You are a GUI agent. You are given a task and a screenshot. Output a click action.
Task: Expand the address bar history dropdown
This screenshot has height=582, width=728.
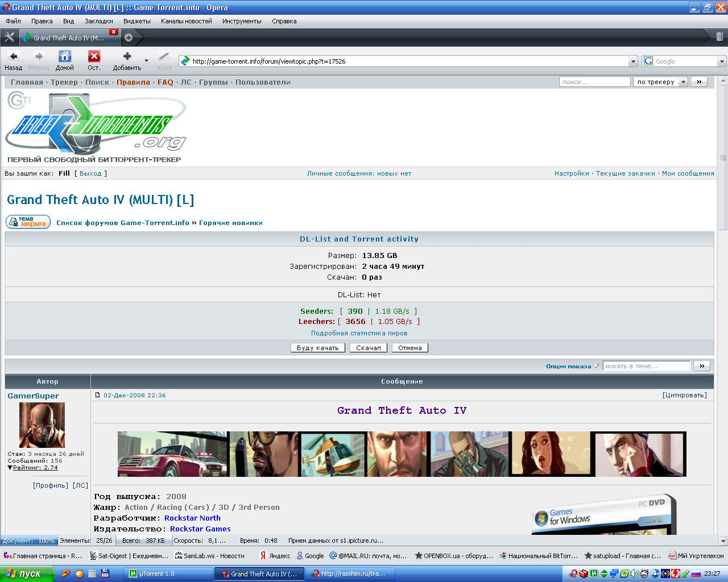point(633,61)
